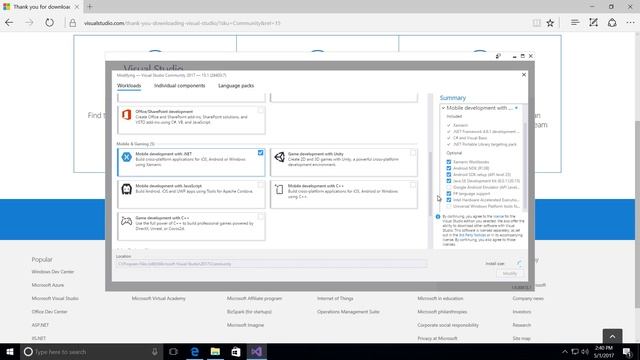640x360 pixels.
Task: Switch to Language packs tab
Action: click(236, 86)
